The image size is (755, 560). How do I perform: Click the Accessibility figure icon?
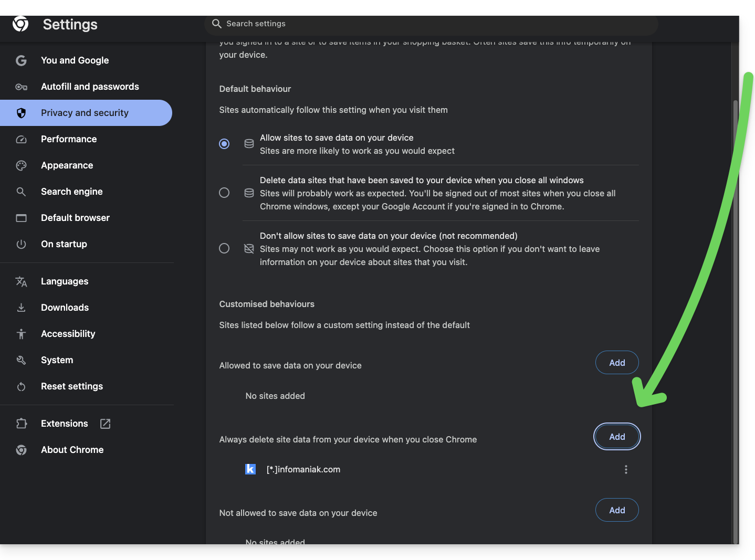[x=21, y=334]
